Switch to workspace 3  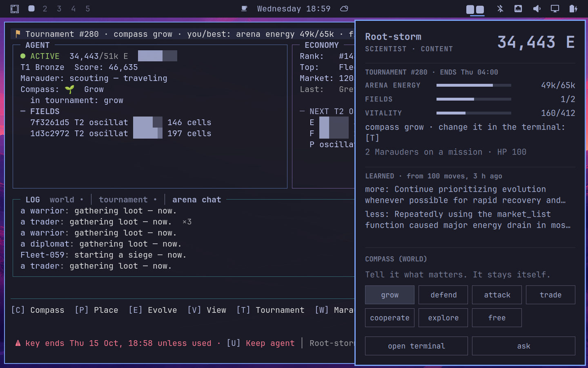[x=59, y=9]
